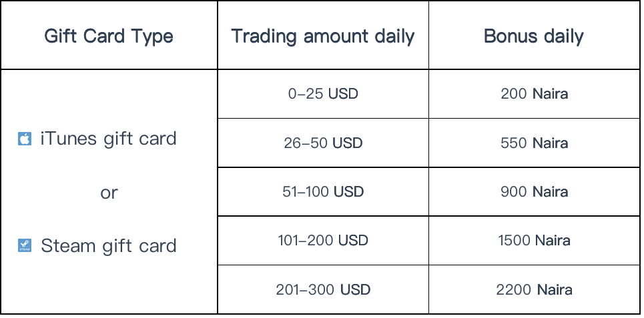Click the 200 Naira bonus cell
The width and height of the screenshot is (644, 318).
(x=534, y=94)
